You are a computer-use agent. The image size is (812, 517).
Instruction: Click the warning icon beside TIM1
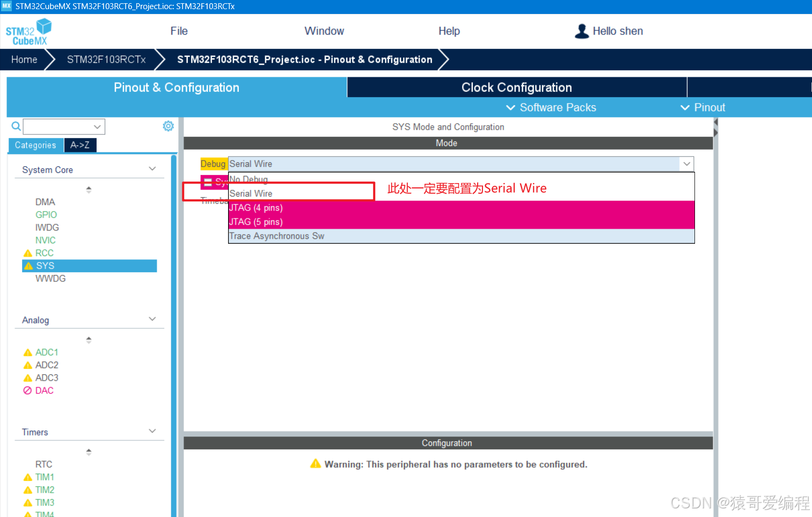pos(28,477)
